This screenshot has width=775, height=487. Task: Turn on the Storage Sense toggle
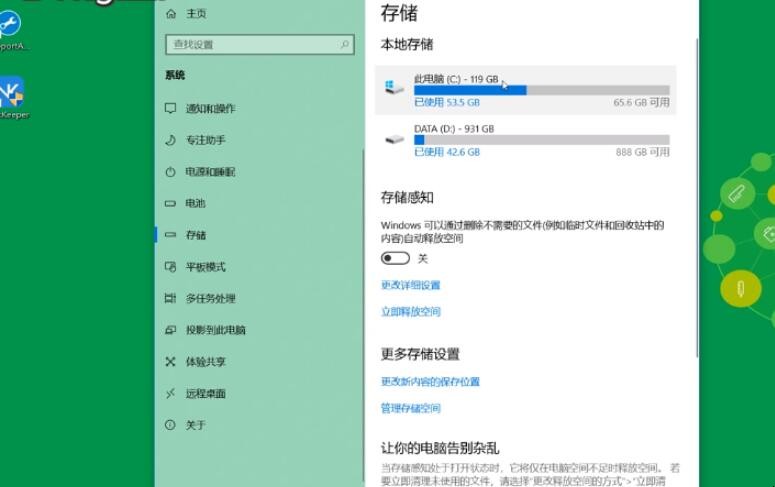click(396, 258)
